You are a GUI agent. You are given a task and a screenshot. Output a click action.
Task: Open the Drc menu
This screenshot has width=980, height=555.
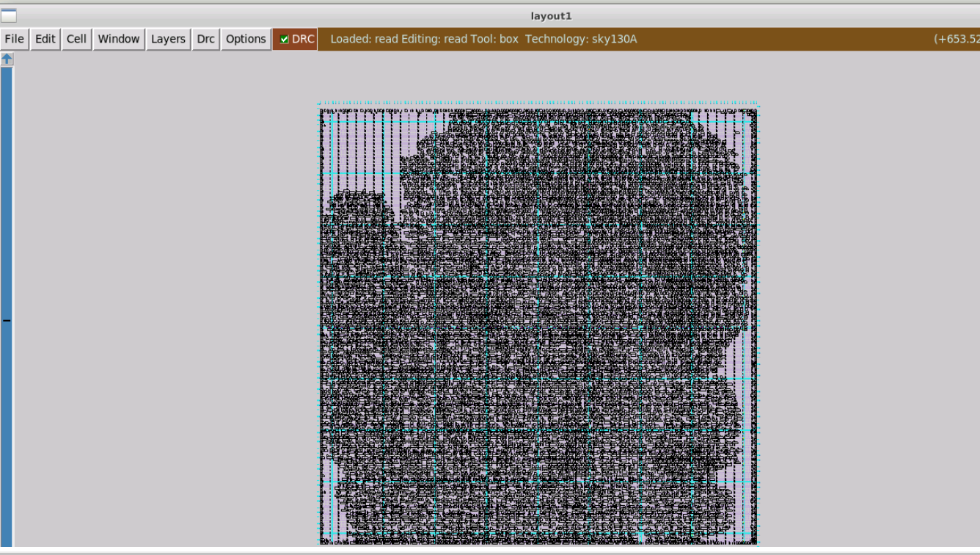point(205,39)
